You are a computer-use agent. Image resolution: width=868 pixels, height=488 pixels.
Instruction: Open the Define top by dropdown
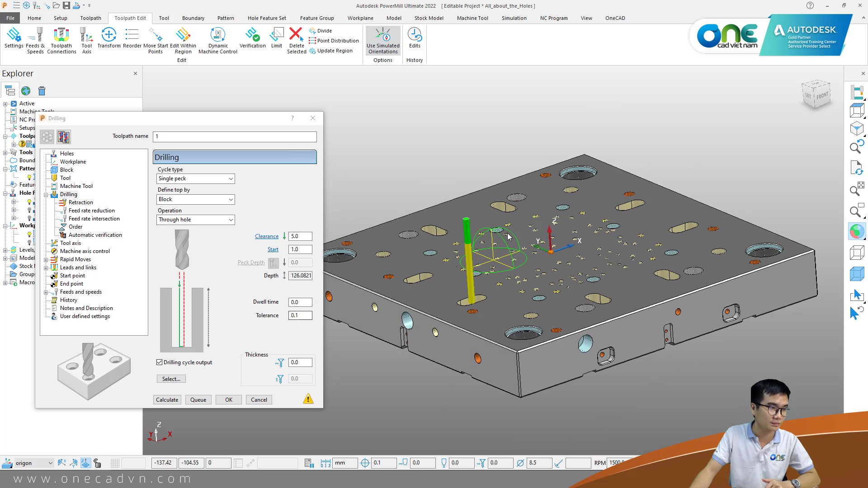(x=196, y=199)
